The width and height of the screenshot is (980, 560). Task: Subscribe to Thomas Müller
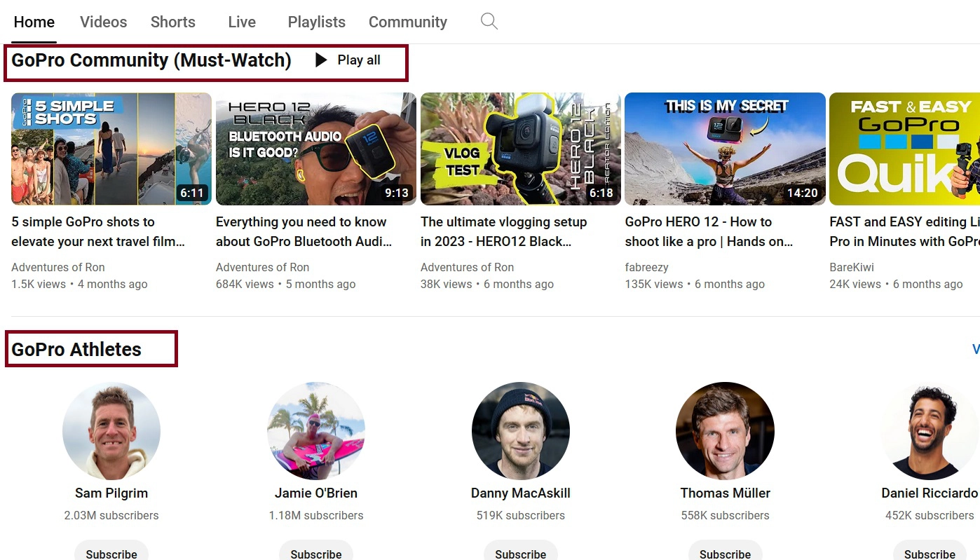pos(725,550)
